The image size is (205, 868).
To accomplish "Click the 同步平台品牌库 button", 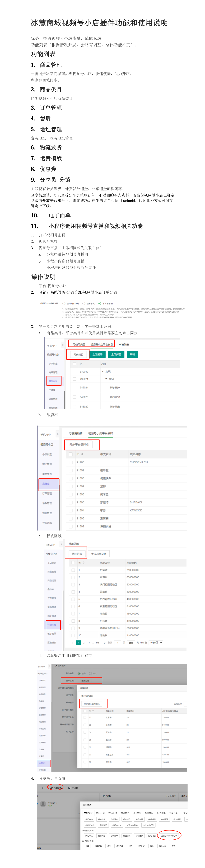I will 79,444.
